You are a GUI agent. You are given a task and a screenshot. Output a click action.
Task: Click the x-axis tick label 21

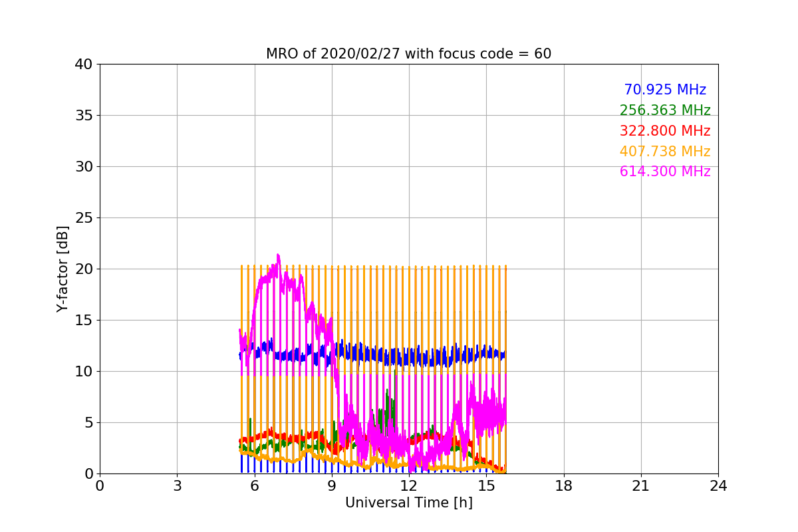641,485
